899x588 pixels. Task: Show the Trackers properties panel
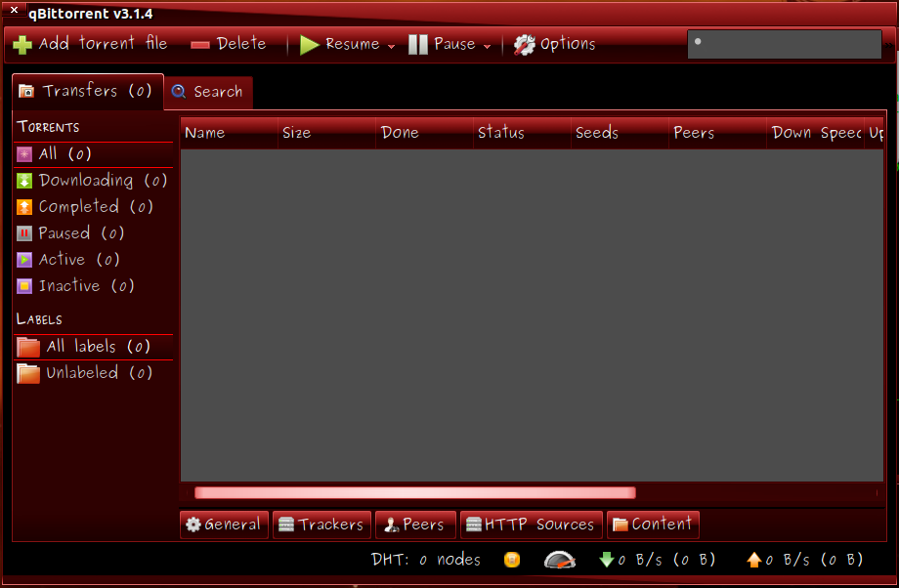321,525
